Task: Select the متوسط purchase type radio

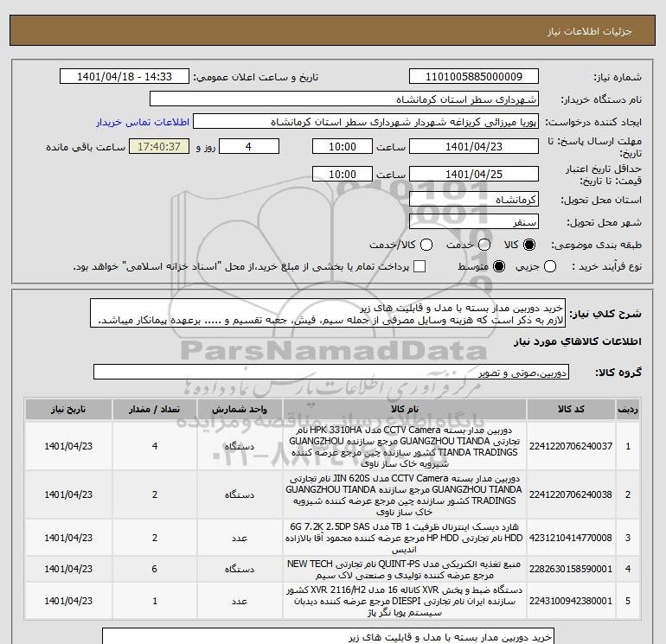Action: pyautogui.click(x=499, y=266)
